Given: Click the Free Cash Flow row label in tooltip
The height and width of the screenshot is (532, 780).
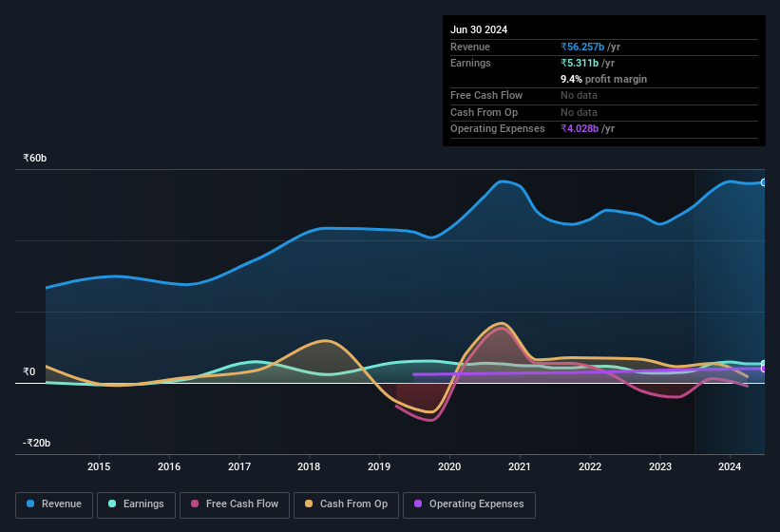Looking at the screenshot, I should tap(486, 95).
